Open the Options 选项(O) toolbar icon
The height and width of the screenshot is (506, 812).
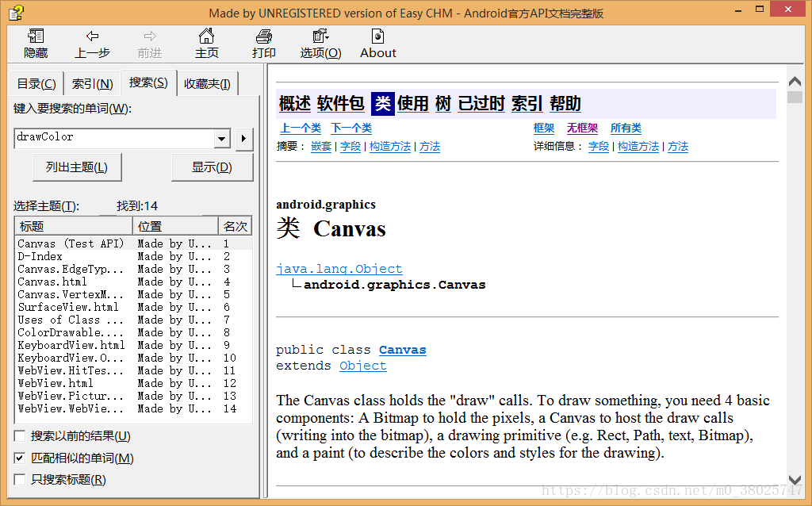(x=320, y=44)
